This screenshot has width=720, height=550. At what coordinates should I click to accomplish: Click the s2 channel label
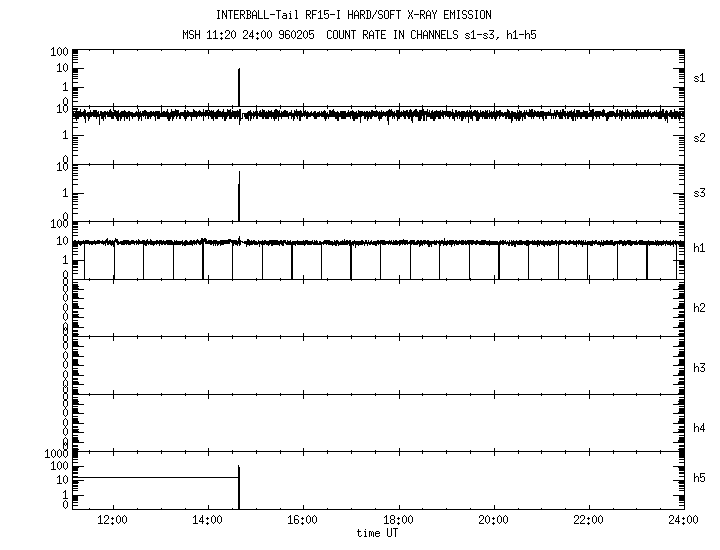(699, 137)
